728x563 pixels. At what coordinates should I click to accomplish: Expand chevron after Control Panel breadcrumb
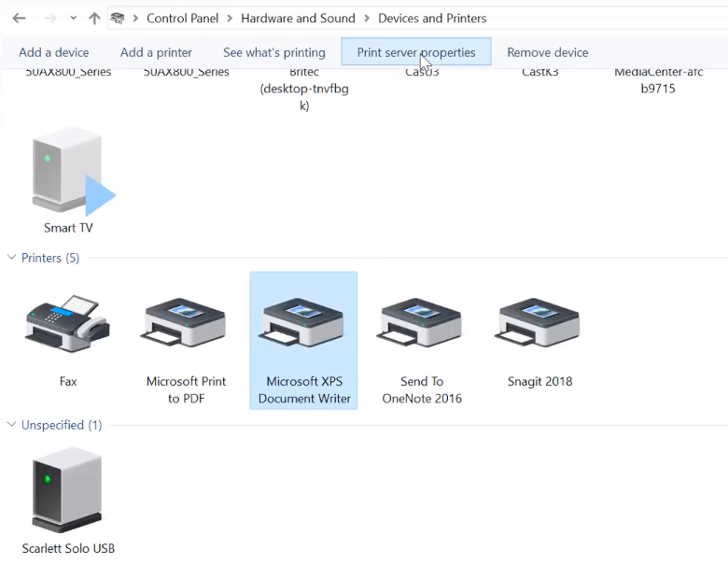(230, 18)
